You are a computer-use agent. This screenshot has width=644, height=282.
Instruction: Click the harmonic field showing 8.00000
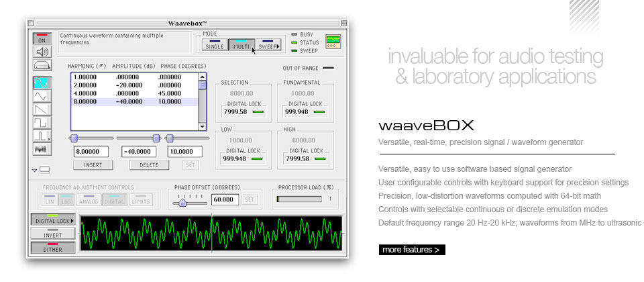point(91,152)
